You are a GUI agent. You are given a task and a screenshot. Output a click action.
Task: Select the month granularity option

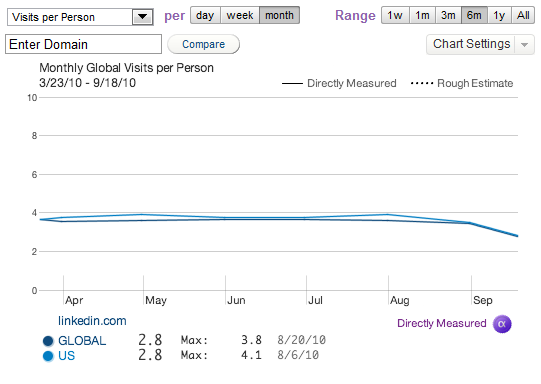279,15
